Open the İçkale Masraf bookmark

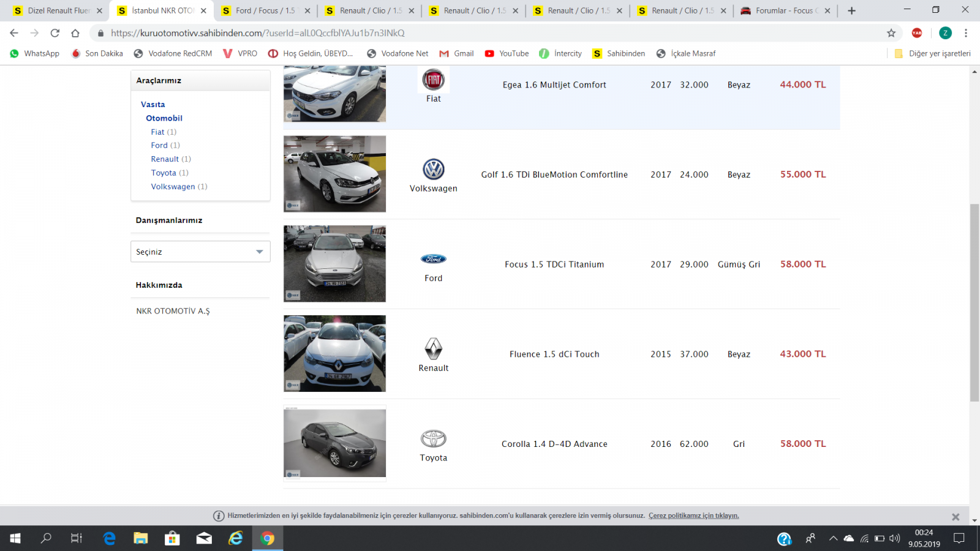[x=686, y=53]
